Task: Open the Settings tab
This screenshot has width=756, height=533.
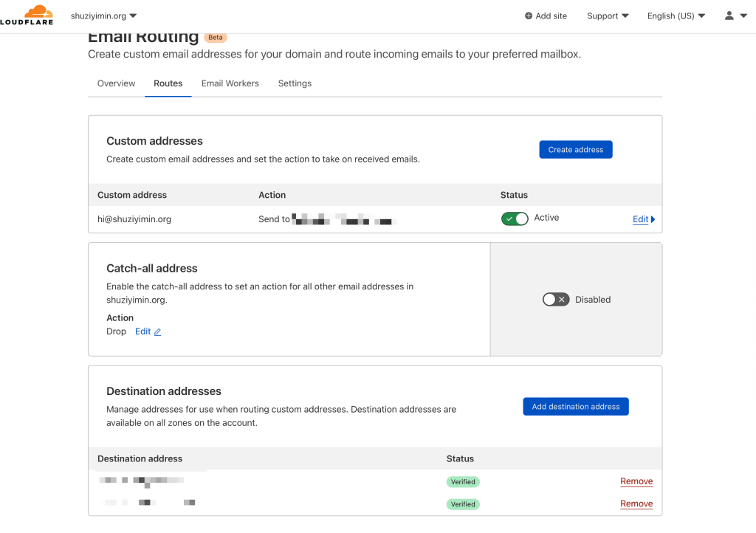Action: 295,83
